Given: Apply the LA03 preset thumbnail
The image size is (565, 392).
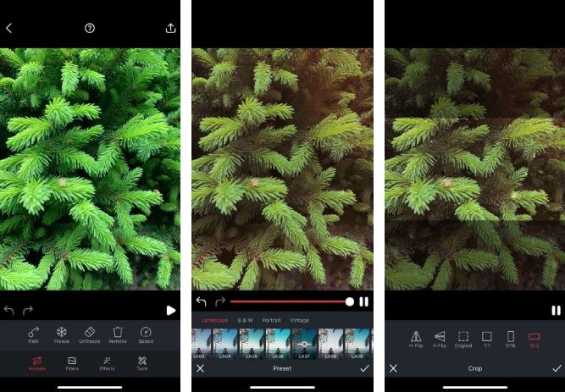Looking at the screenshot, I should pyautogui.click(x=202, y=344).
